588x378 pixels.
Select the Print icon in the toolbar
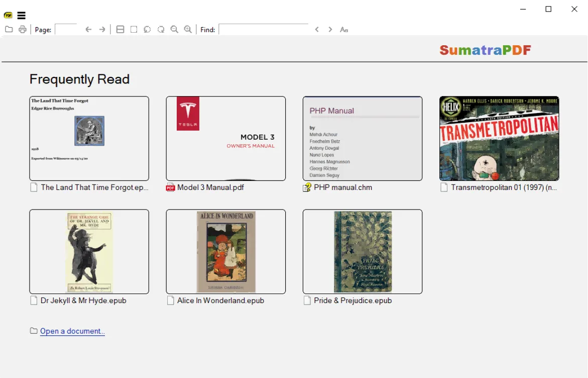click(22, 29)
